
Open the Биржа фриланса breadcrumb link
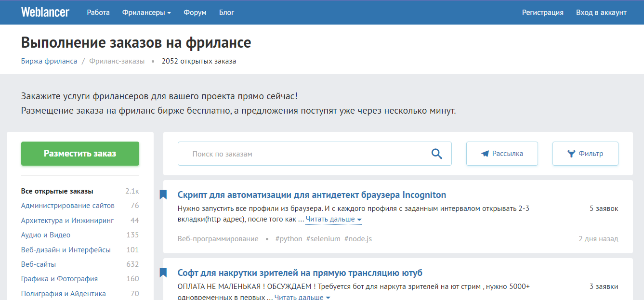pos(48,61)
